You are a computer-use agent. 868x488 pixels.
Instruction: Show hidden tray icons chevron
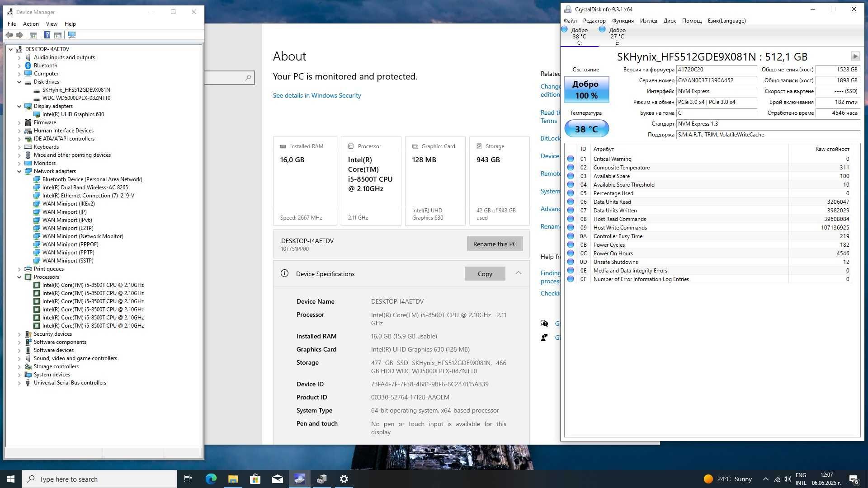[x=765, y=479]
